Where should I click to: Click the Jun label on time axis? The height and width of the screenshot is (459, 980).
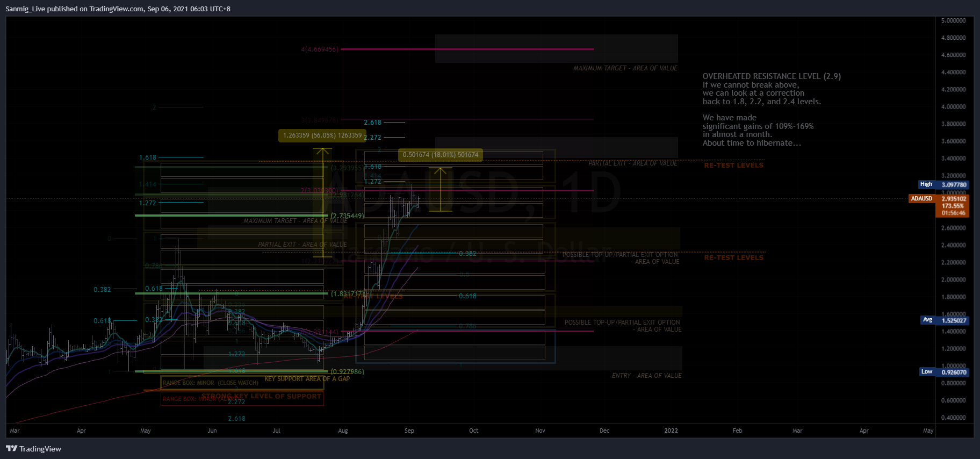coord(212,431)
